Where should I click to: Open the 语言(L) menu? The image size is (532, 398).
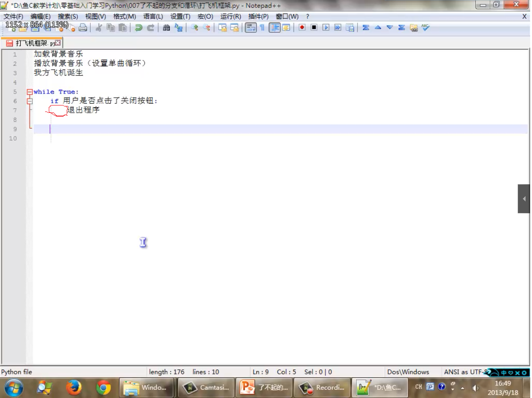tap(153, 17)
